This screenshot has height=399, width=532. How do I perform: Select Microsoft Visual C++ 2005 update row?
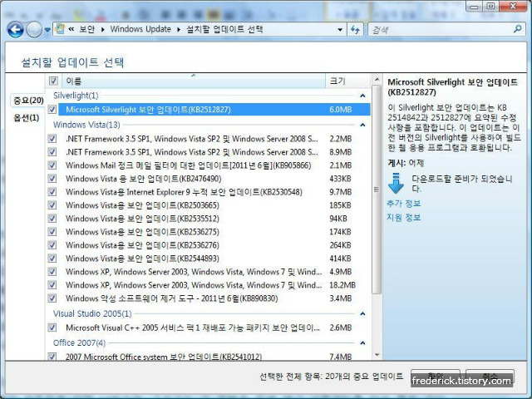[214, 328]
